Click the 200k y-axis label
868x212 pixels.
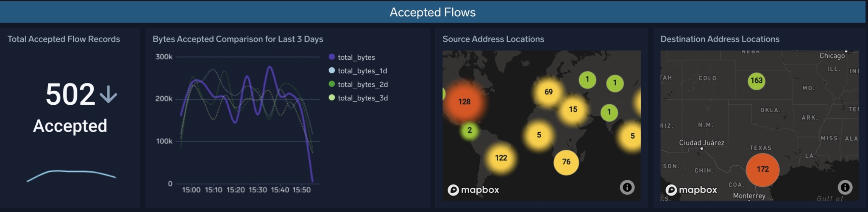click(164, 99)
